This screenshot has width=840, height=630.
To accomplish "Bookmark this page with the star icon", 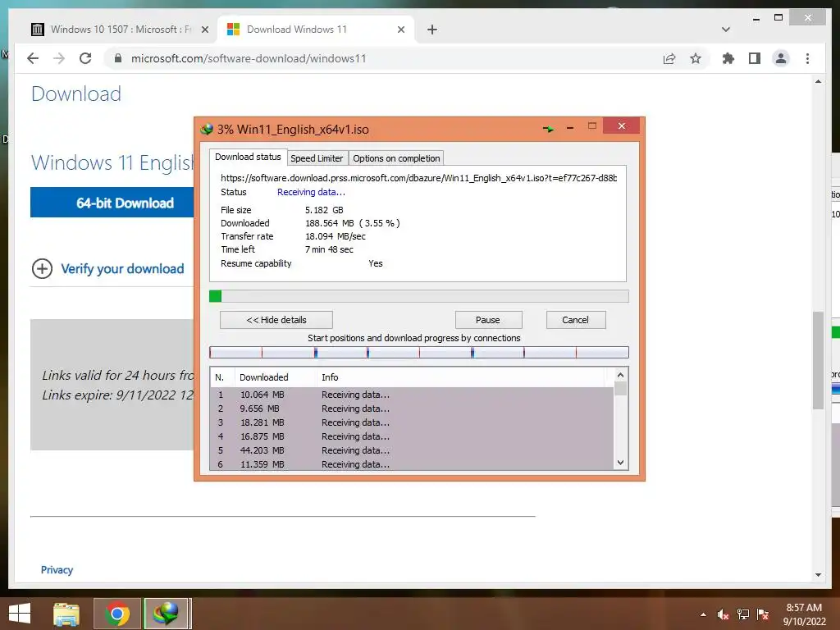I will click(x=696, y=58).
